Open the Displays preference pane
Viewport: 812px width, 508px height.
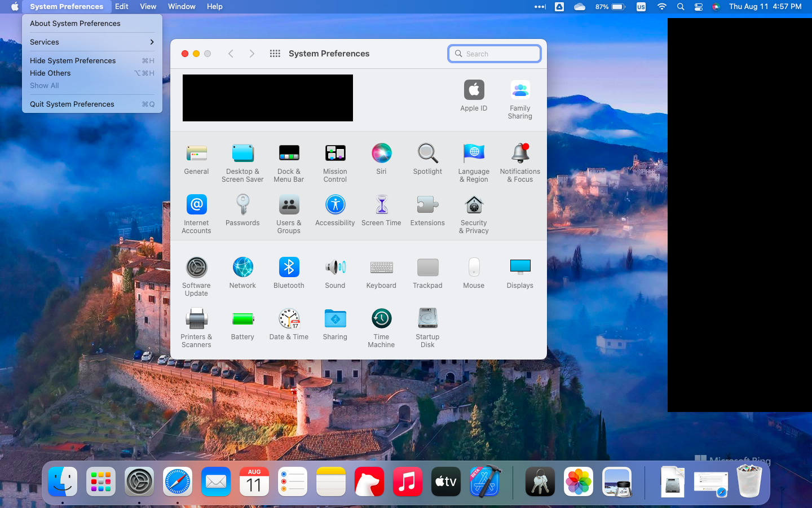(x=519, y=268)
